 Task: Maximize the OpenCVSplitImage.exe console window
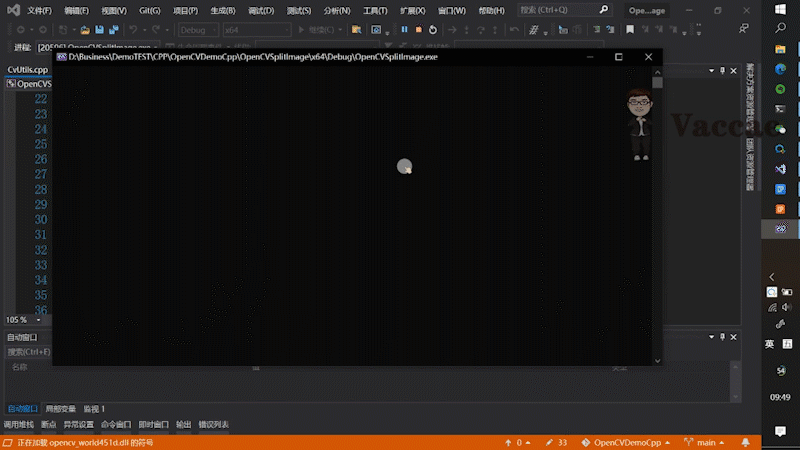618,57
